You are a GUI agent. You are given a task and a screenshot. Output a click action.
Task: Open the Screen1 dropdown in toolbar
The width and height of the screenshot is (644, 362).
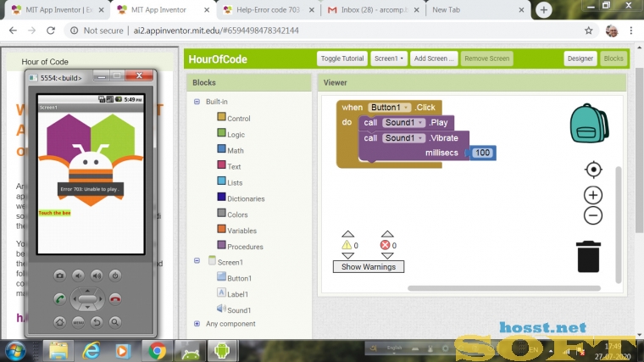click(389, 58)
